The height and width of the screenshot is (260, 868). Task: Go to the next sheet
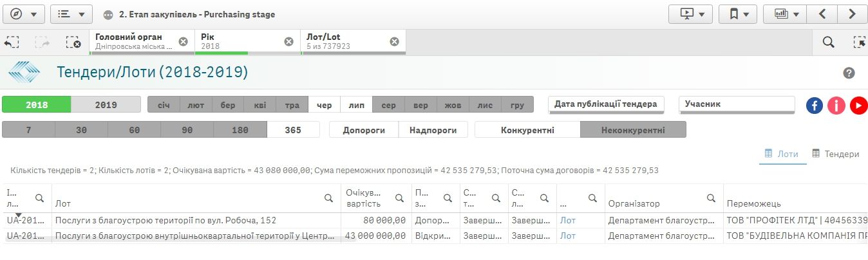(x=851, y=14)
